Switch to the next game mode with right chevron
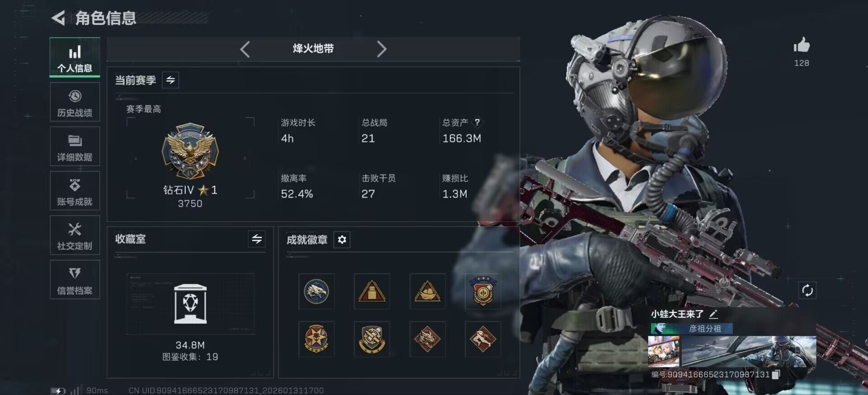The width and height of the screenshot is (868, 395). pyautogui.click(x=382, y=49)
